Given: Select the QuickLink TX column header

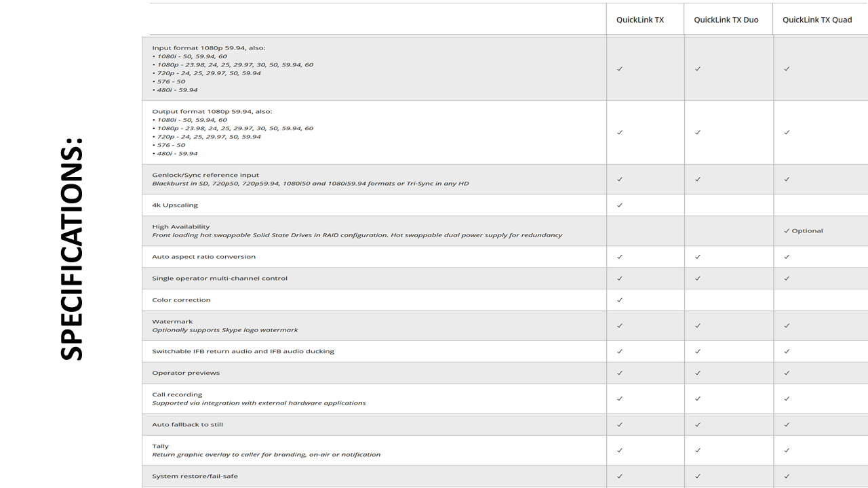Looking at the screenshot, I should tap(639, 20).
